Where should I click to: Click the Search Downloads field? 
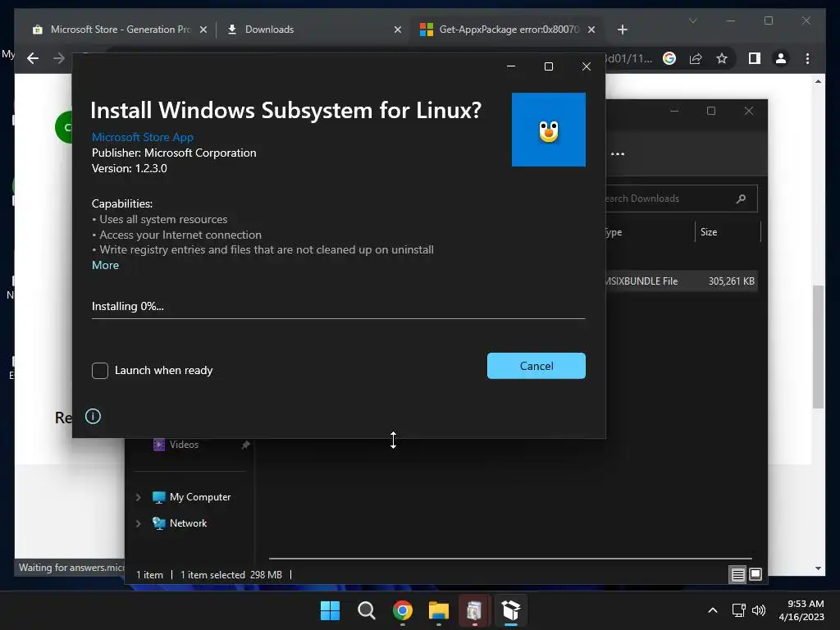coord(680,199)
